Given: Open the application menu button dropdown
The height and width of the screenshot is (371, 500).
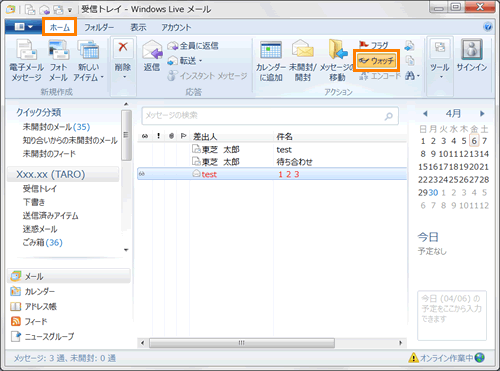Looking at the screenshot, I should point(23,27).
